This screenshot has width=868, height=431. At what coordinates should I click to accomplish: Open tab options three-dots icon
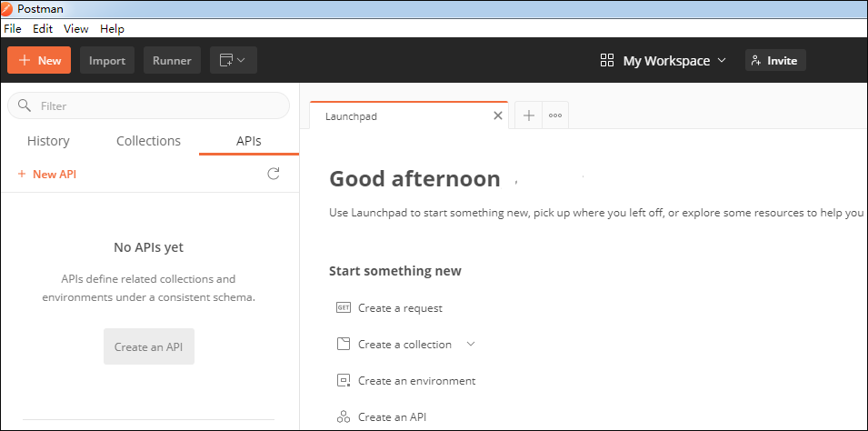coord(555,115)
